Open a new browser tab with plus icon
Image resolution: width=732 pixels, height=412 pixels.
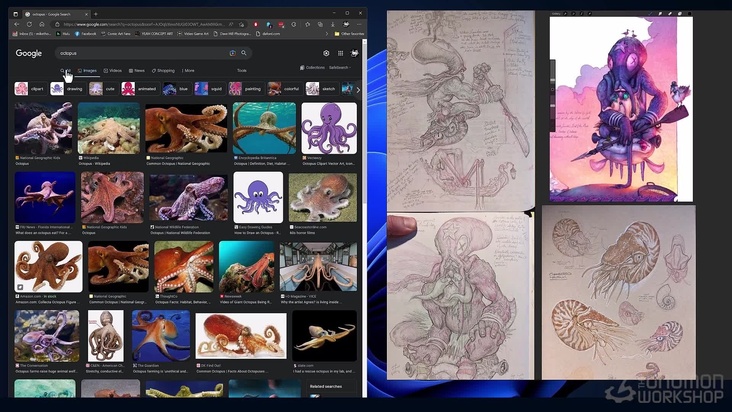pos(95,13)
